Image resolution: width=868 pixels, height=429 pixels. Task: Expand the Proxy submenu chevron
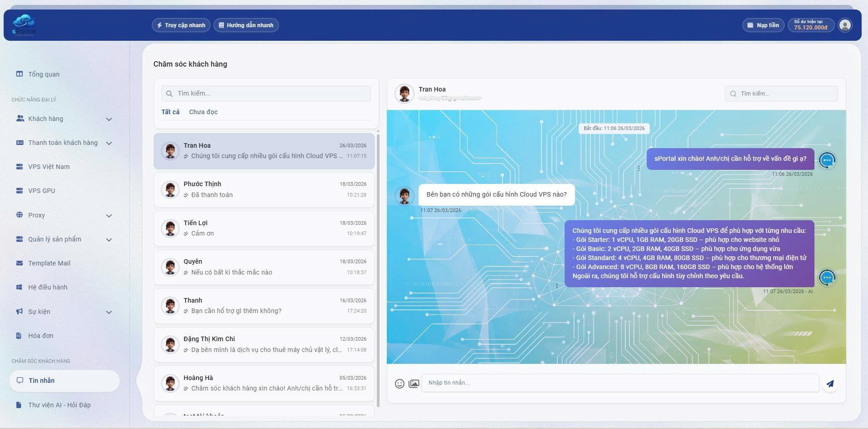(109, 216)
